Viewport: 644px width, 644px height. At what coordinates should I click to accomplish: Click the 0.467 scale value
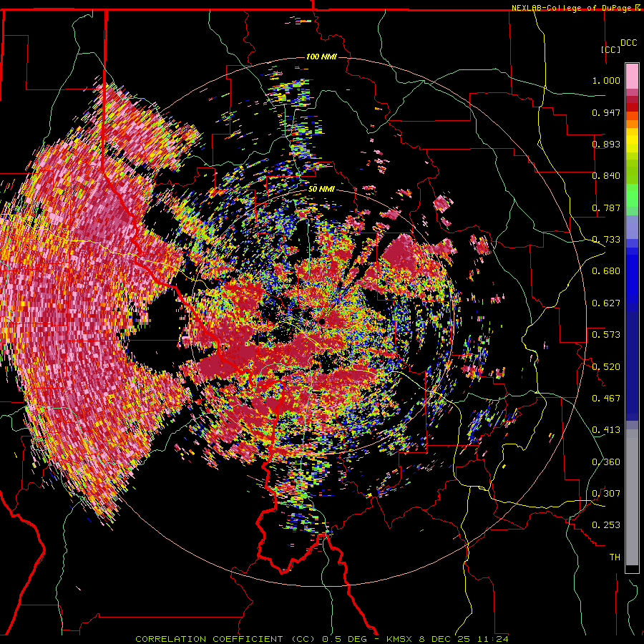(606, 399)
